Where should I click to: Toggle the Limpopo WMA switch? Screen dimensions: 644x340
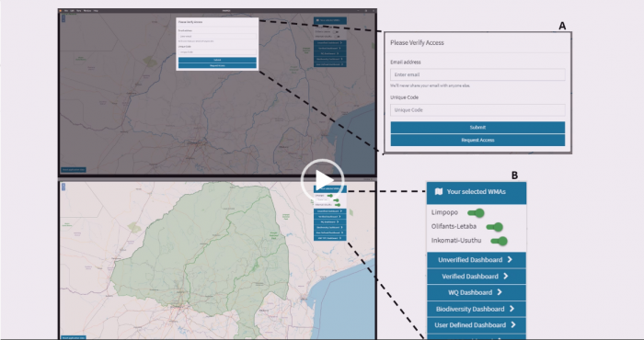476,213
